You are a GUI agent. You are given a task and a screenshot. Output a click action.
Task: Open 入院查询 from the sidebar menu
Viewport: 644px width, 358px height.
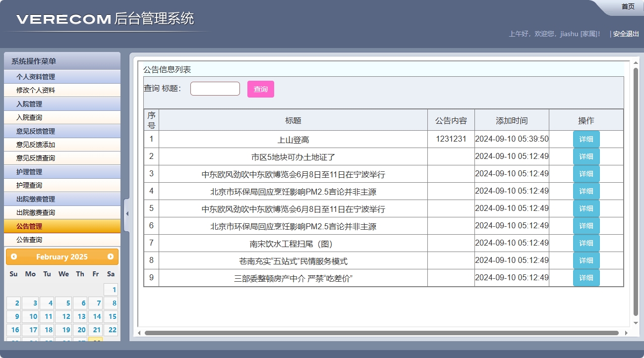click(62, 117)
